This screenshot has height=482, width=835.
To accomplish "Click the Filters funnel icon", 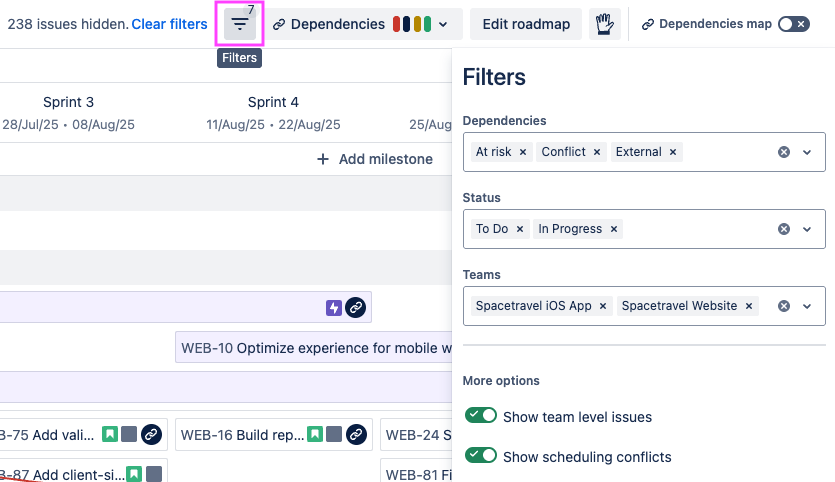I will click(240, 24).
